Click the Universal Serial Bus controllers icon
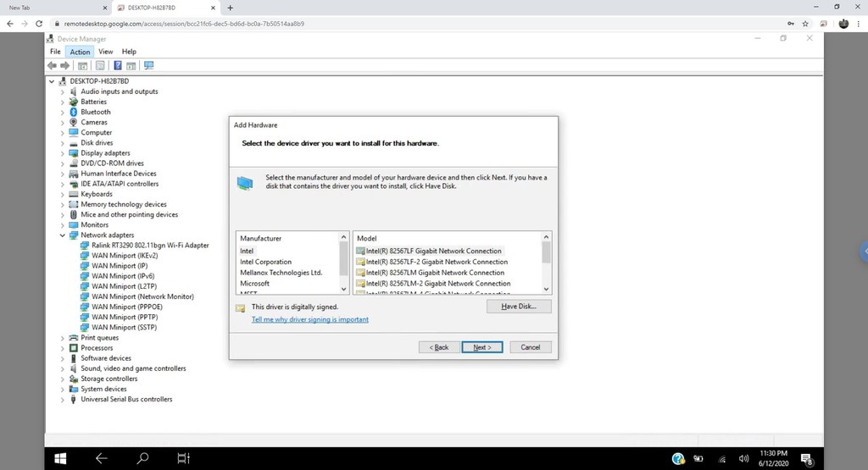Screen dimensions: 868x470 73,399
